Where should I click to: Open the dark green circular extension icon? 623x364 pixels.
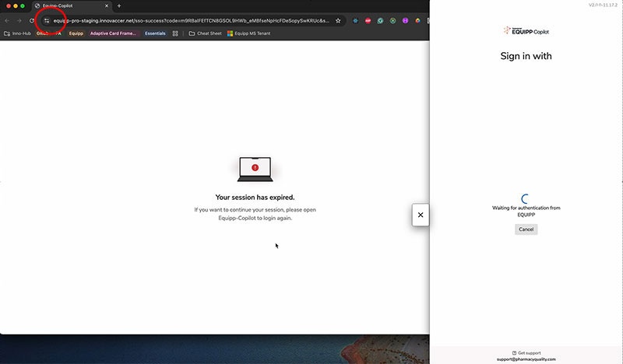[x=393, y=21]
